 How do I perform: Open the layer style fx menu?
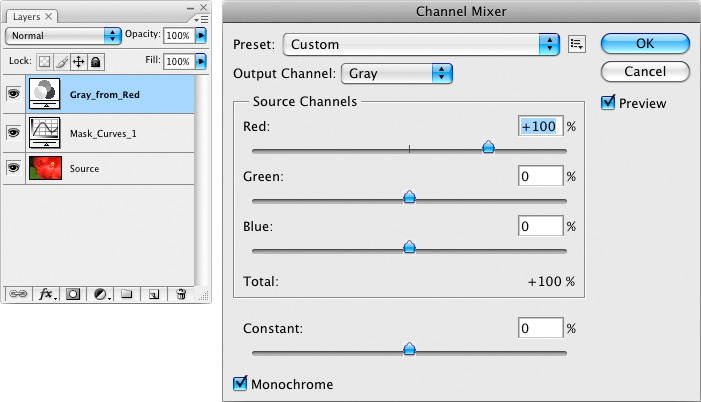click(46, 295)
